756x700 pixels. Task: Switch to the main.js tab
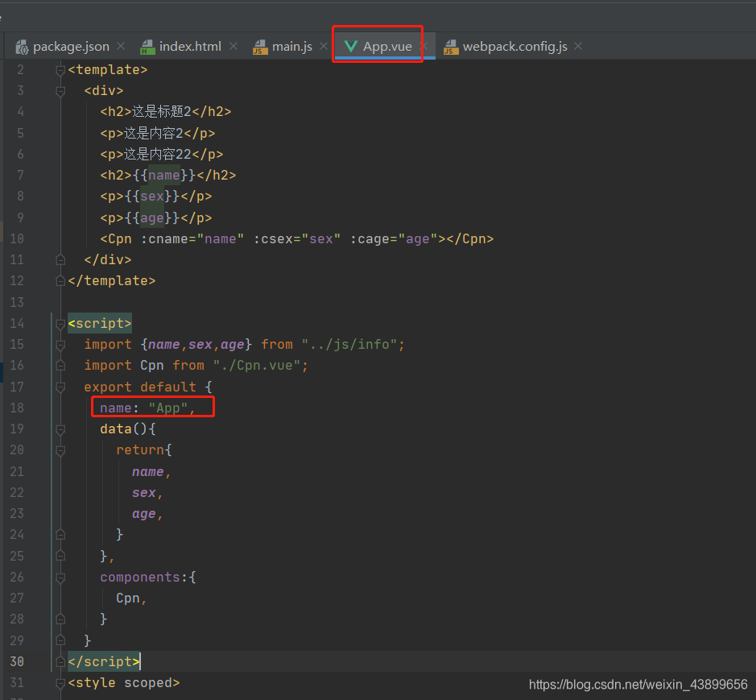pyautogui.click(x=291, y=47)
